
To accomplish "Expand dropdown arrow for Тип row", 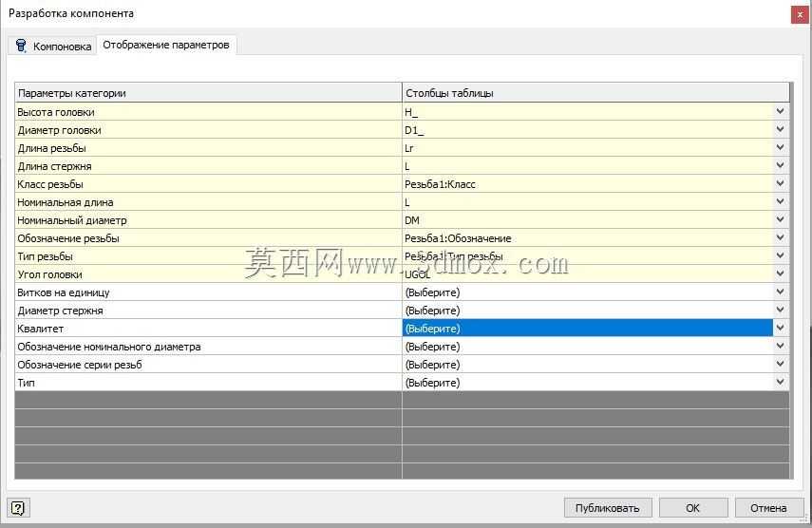I will point(781,383).
